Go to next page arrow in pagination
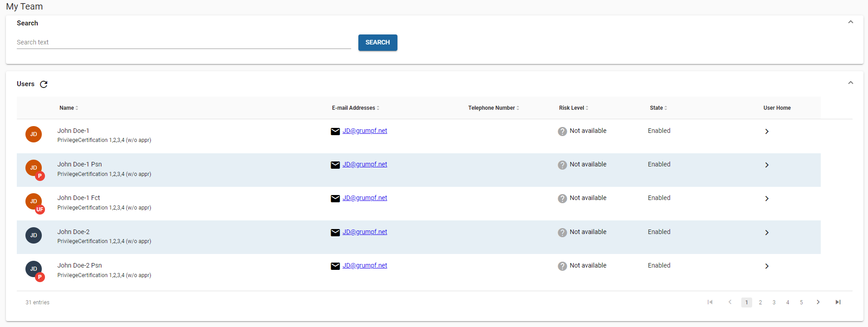The width and height of the screenshot is (868, 327). point(818,303)
